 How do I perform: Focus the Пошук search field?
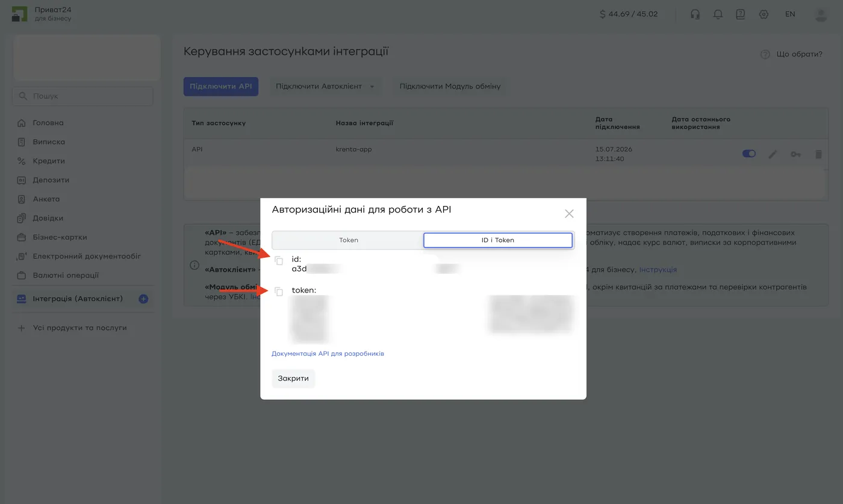point(82,96)
